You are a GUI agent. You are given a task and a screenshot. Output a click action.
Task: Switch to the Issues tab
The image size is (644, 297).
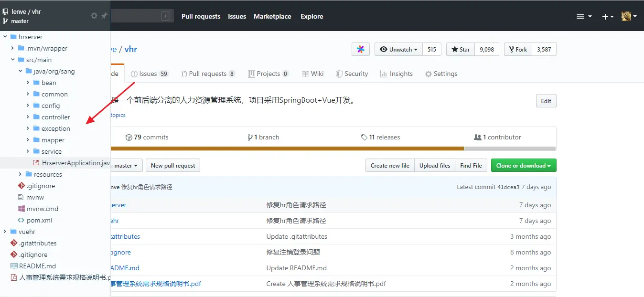coord(150,74)
